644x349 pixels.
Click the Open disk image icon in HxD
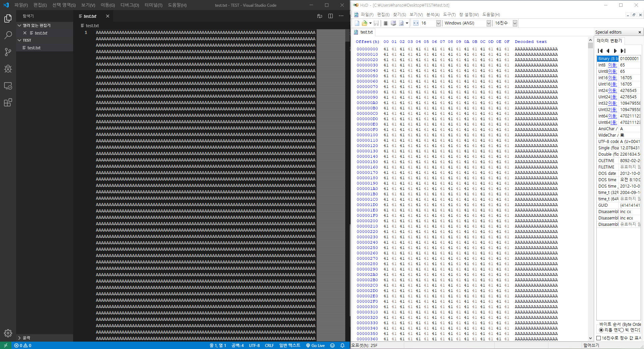pos(401,23)
